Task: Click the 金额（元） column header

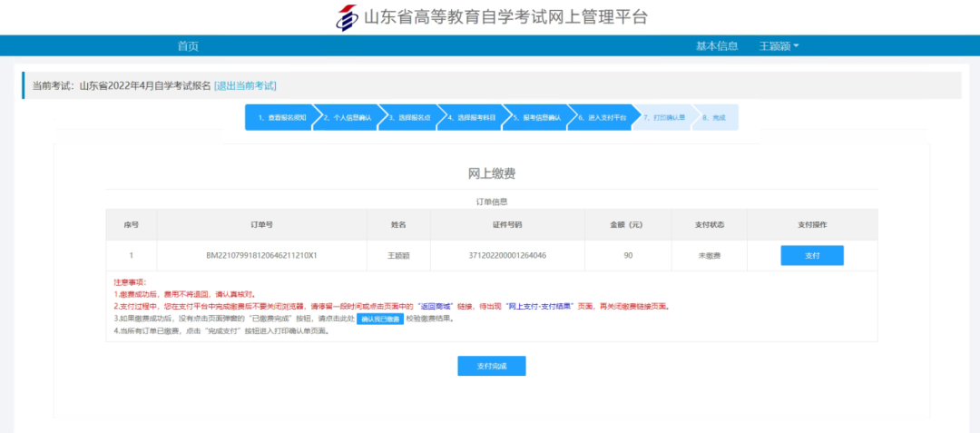Action: (x=628, y=225)
